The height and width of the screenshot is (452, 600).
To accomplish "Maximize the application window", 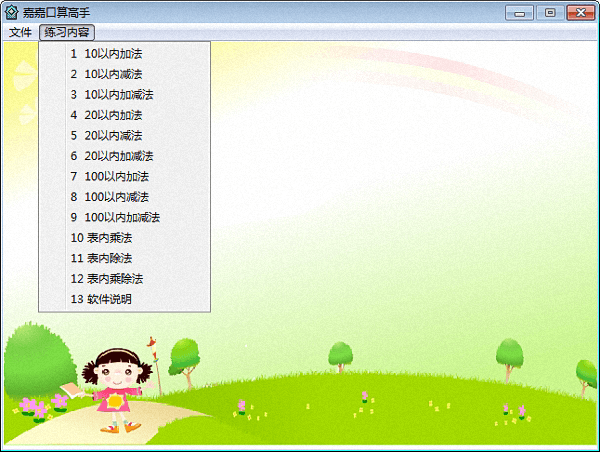I will [549, 12].
